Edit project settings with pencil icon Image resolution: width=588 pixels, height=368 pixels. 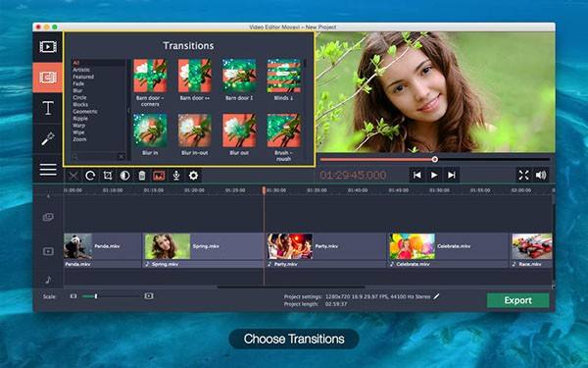(436, 296)
